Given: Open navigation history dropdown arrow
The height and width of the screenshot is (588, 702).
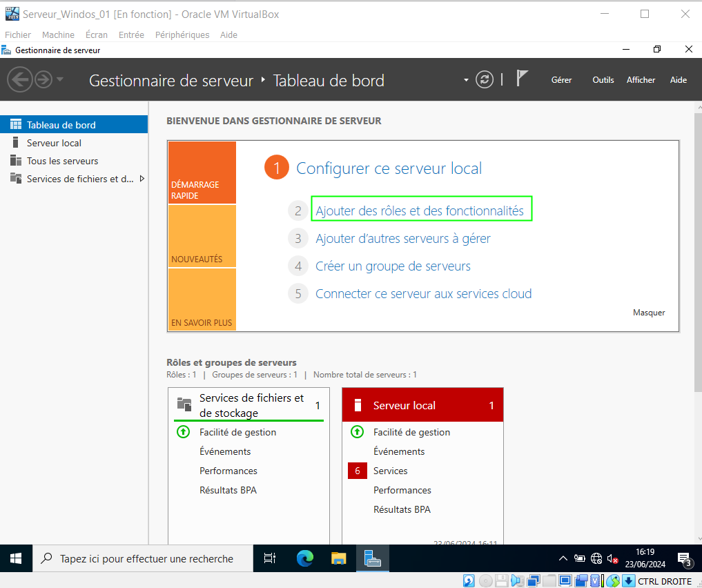Looking at the screenshot, I should pyautogui.click(x=60, y=79).
